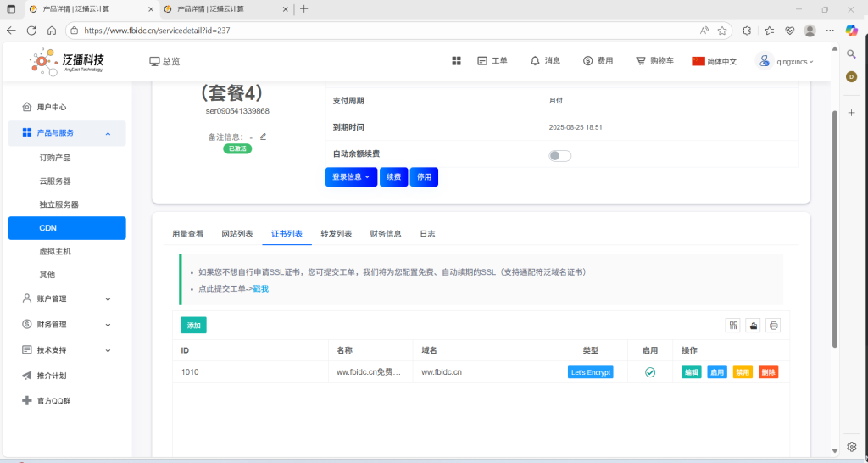Click the 停用 button
Viewport: 868px width, 463px height.
point(424,177)
